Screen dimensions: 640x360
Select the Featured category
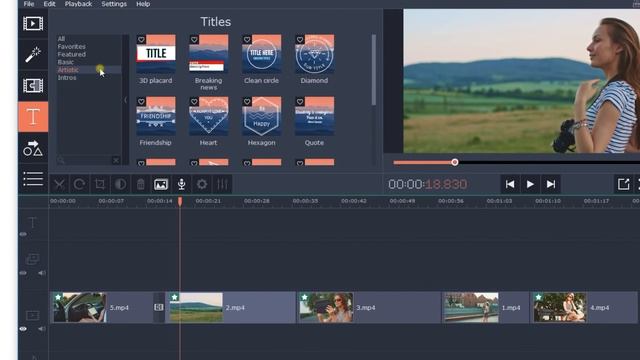coord(71,54)
